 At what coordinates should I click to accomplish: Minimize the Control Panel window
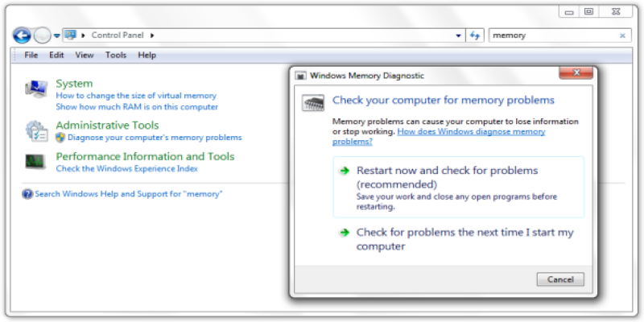click(x=569, y=12)
